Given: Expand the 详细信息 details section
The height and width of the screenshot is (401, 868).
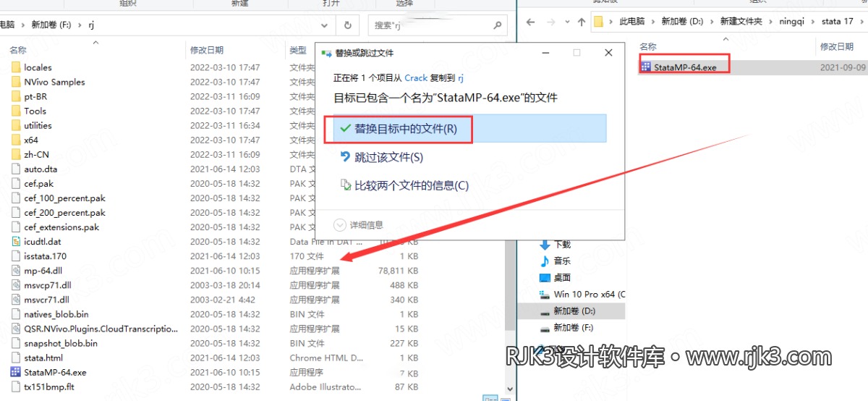Looking at the screenshot, I should click(359, 225).
